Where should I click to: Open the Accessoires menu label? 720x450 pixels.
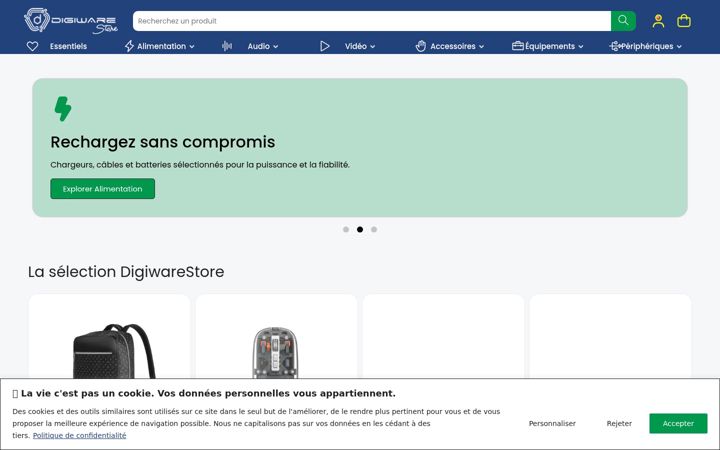[x=453, y=46]
